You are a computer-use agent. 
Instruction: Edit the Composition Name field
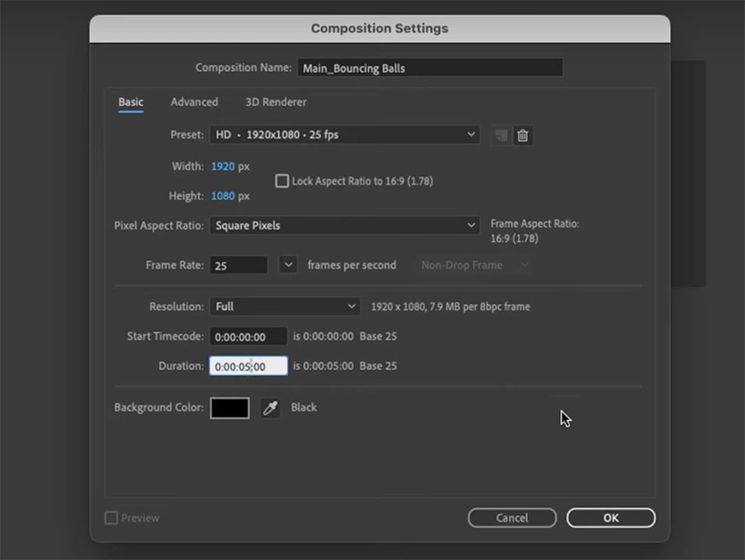point(429,67)
